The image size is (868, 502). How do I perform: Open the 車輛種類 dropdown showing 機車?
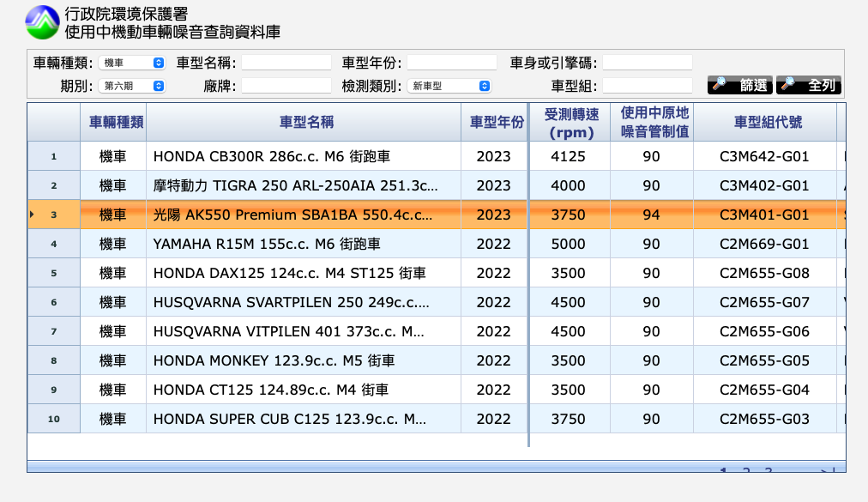pyautogui.click(x=132, y=63)
